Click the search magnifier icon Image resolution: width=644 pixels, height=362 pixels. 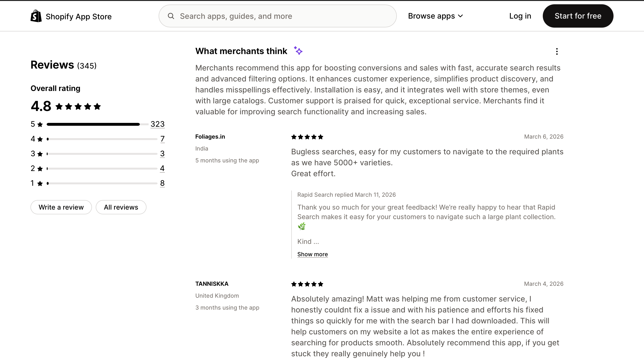(171, 16)
